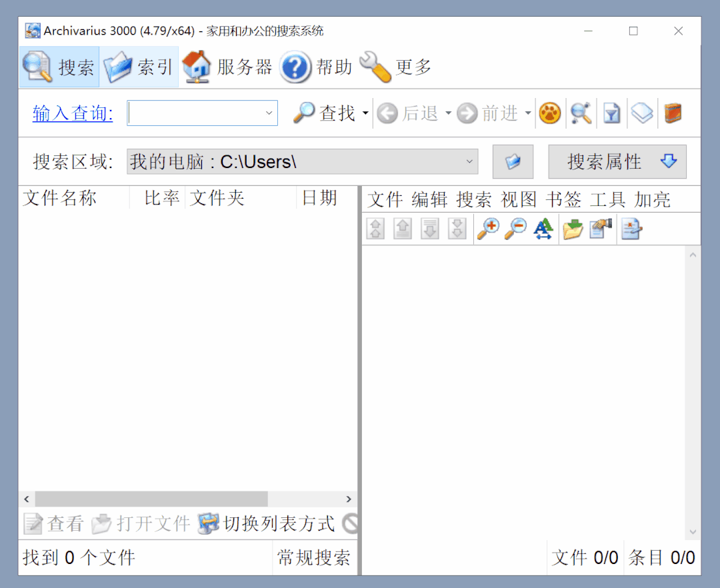Click the double up arrow icon
This screenshot has height=588, width=720.
(x=375, y=229)
